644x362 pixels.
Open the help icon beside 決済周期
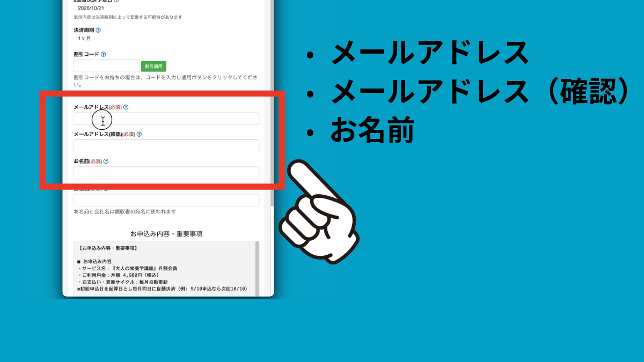(98, 31)
